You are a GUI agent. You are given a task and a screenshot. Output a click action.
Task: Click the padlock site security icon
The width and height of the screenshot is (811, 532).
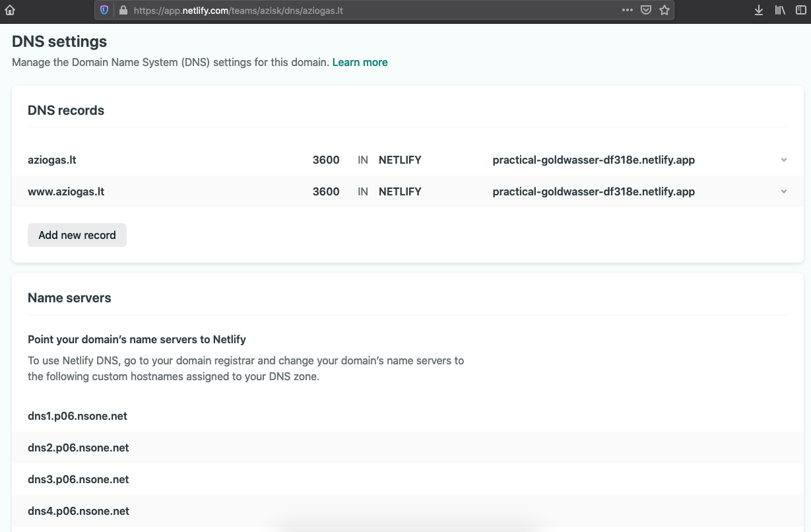(123, 9)
